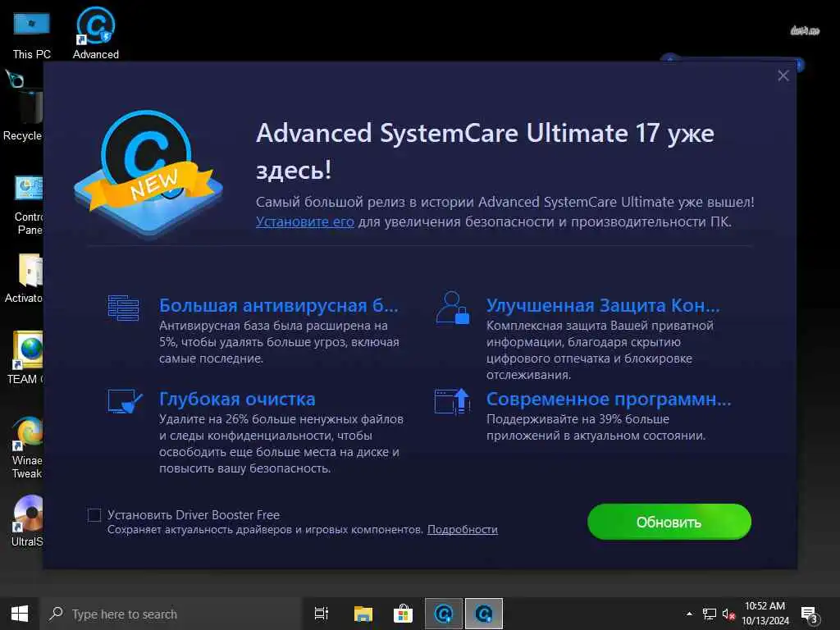Open the Control Panel desktop icon
The height and width of the screenshot is (630, 840).
coord(29,205)
